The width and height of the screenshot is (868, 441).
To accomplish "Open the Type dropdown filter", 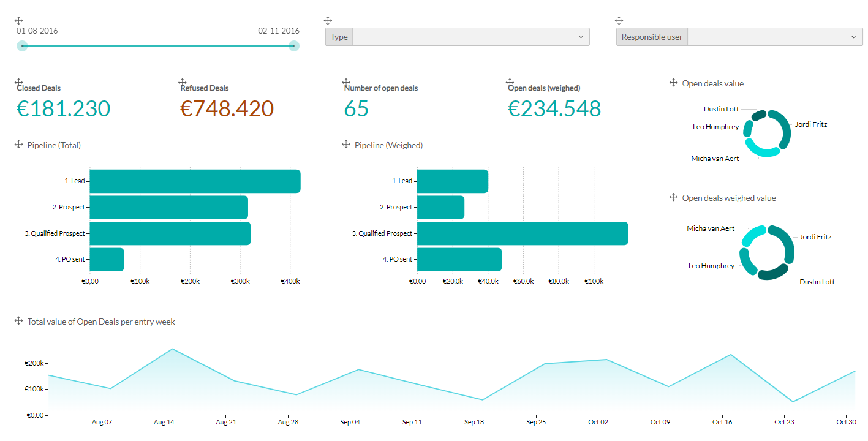I will 470,37.
